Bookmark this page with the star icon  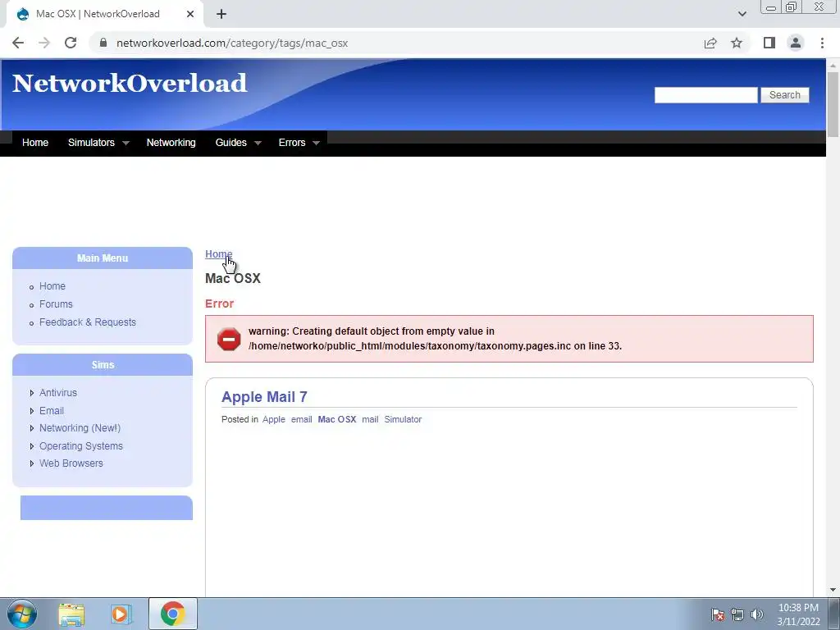(737, 43)
